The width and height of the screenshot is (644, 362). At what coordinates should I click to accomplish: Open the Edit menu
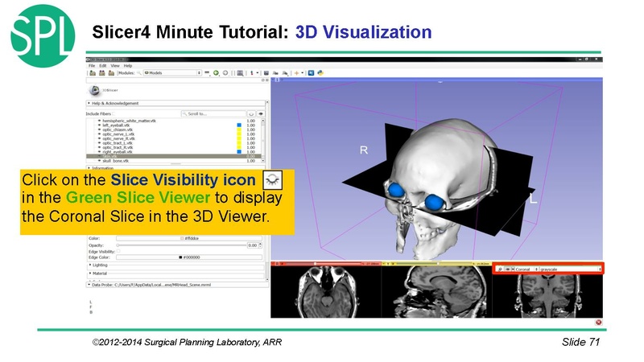pos(103,66)
